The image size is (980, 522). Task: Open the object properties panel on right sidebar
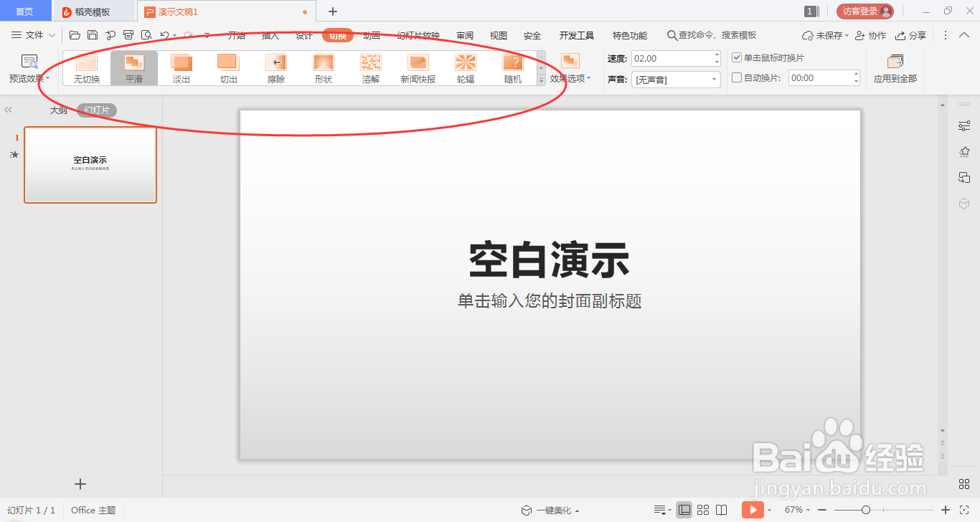tap(964, 126)
